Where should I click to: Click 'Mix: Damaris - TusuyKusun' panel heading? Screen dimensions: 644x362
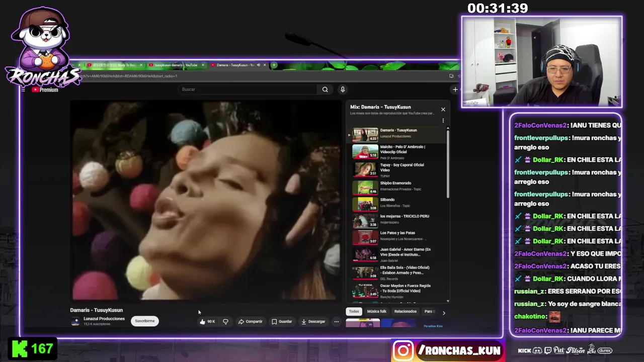380,107
